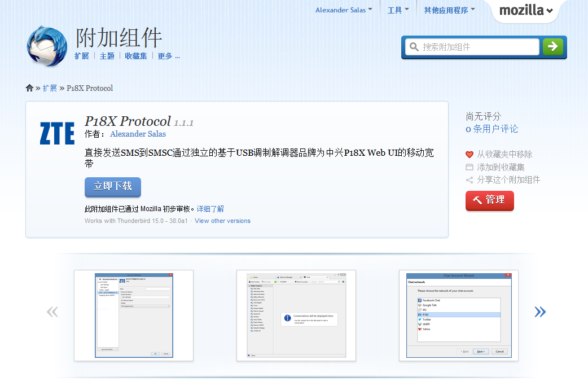Click the red 管理 button
The width and height of the screenshot is (588, 381).
pyautogui.click(x=489, y=200)
